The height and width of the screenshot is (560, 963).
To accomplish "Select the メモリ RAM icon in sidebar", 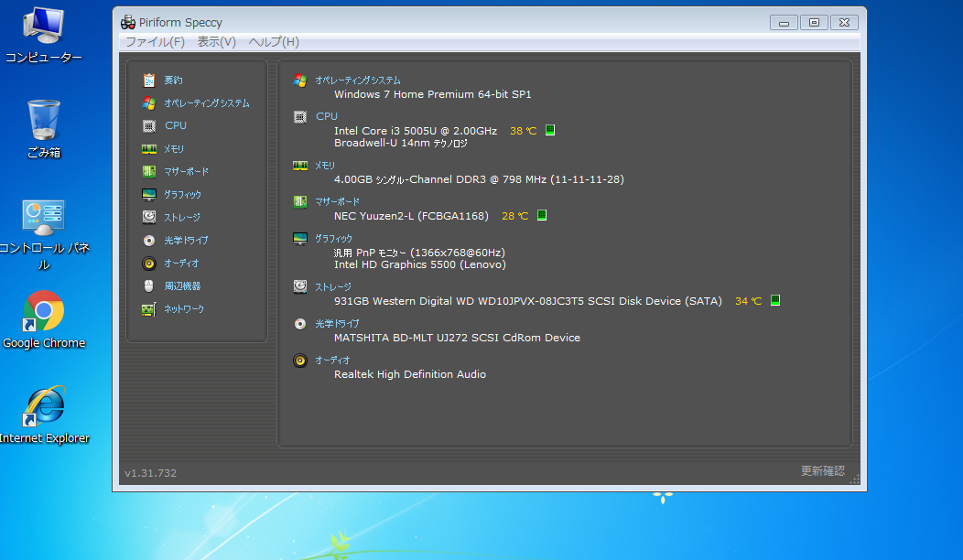I will [x=148, y=148].
